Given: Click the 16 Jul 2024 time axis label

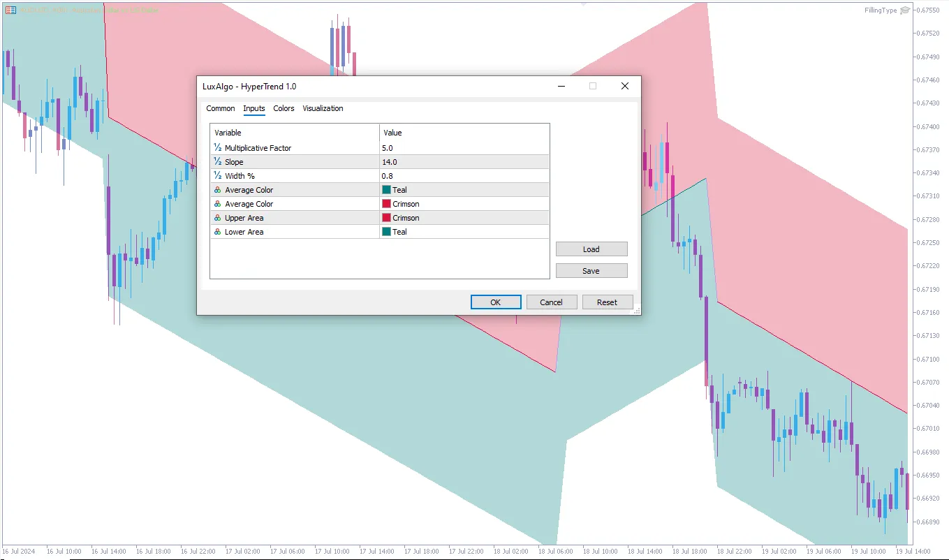Looking at the screenshot, I should pyautogui.click(x=18, y=552).
